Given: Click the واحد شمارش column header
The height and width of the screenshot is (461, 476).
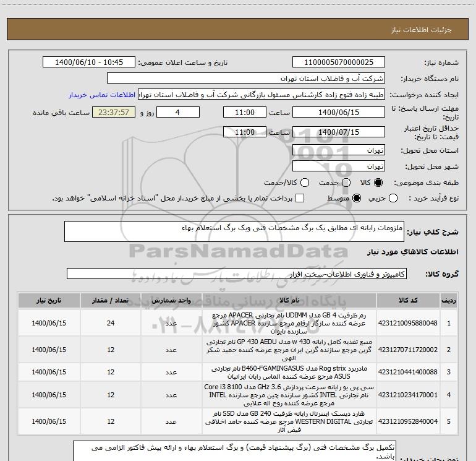Looking at the screenshot, I should click(171, 301).
